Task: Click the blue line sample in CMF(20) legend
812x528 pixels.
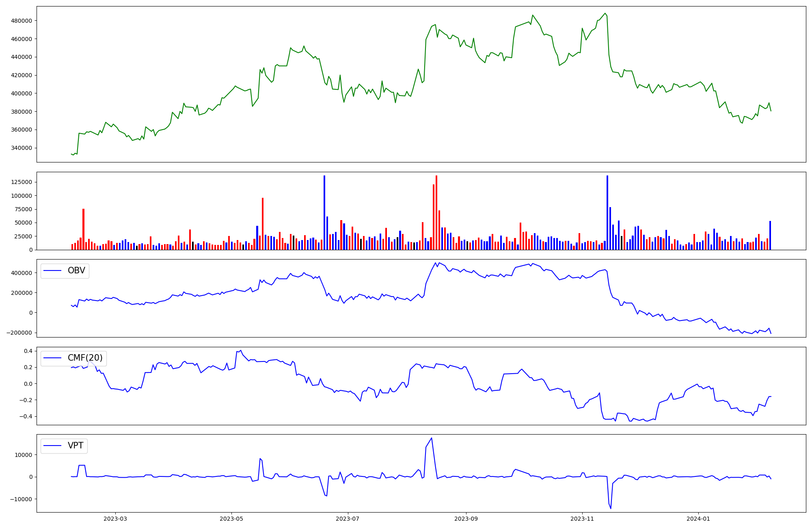Action: click(x=52, y=358)
